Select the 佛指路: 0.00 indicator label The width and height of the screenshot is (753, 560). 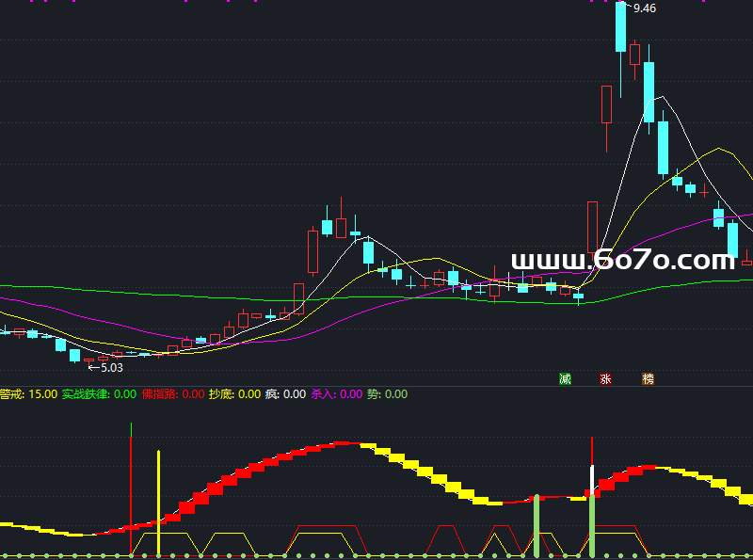173,394
